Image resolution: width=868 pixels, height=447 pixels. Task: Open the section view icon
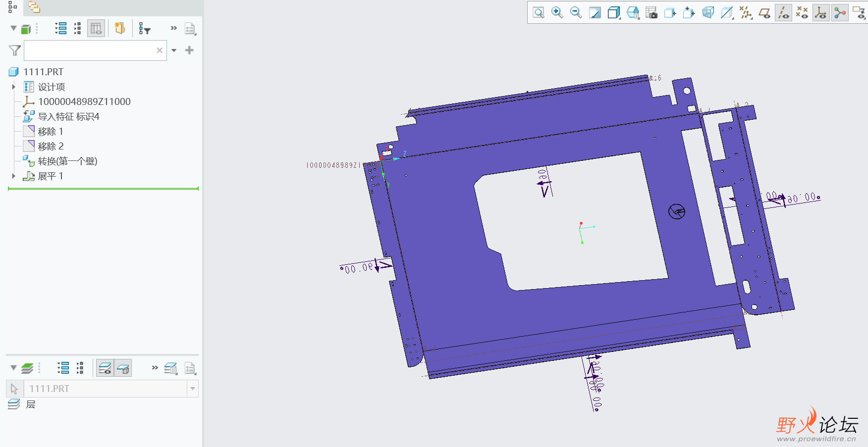[727, 12]
